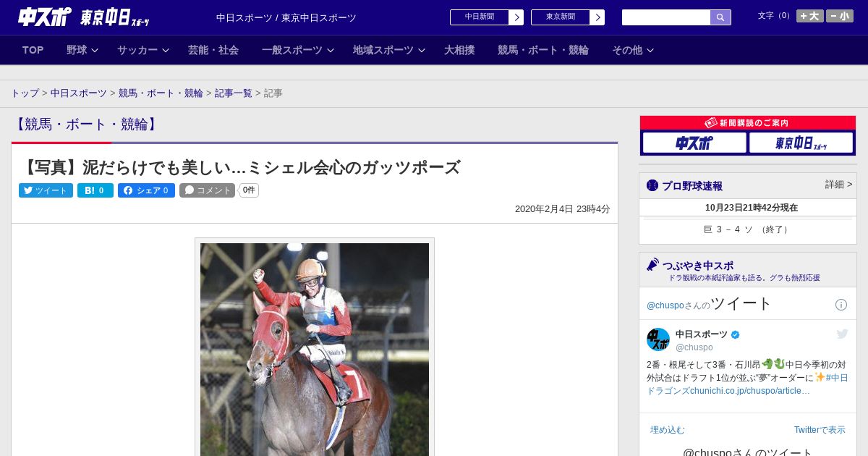Open the 地域スポーツ menu
The width and height of the screenshot is (868, 456).
(x=383, y=50)
